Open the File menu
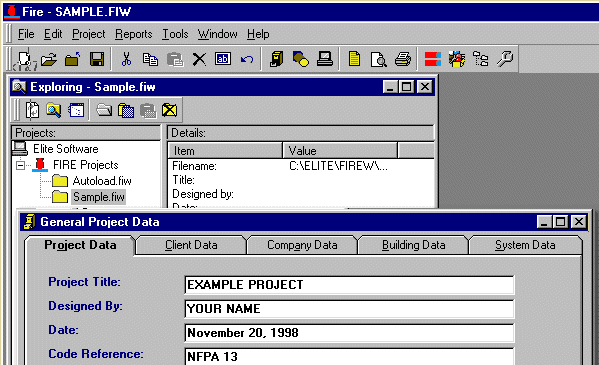This screenshot has width=599, height=365. click(26, 34)
